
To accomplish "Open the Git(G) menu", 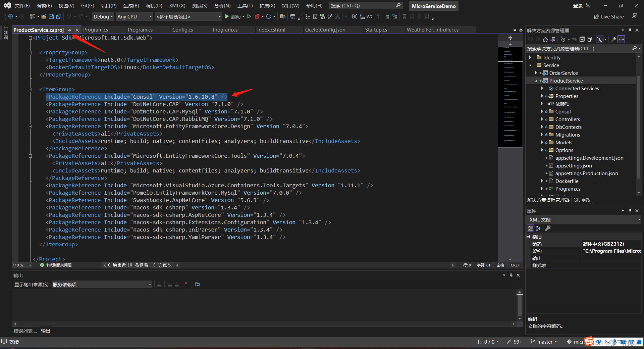I will point(88,6).
